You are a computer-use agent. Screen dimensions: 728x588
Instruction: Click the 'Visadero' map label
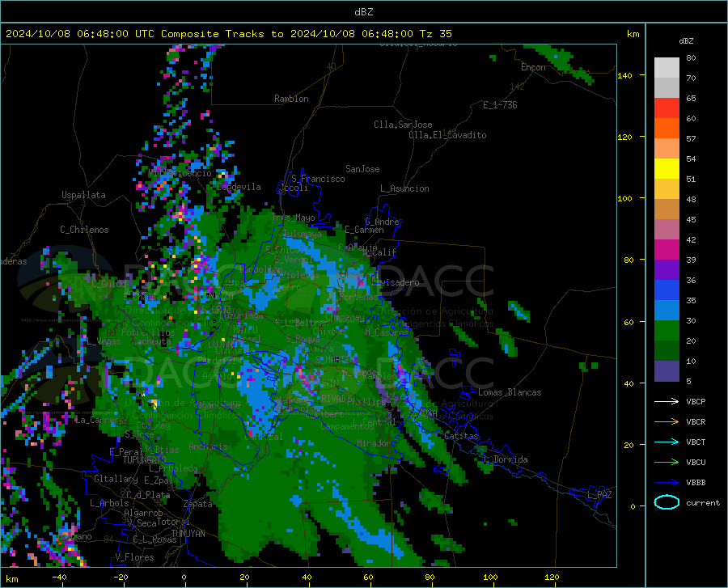click(400, 282)
